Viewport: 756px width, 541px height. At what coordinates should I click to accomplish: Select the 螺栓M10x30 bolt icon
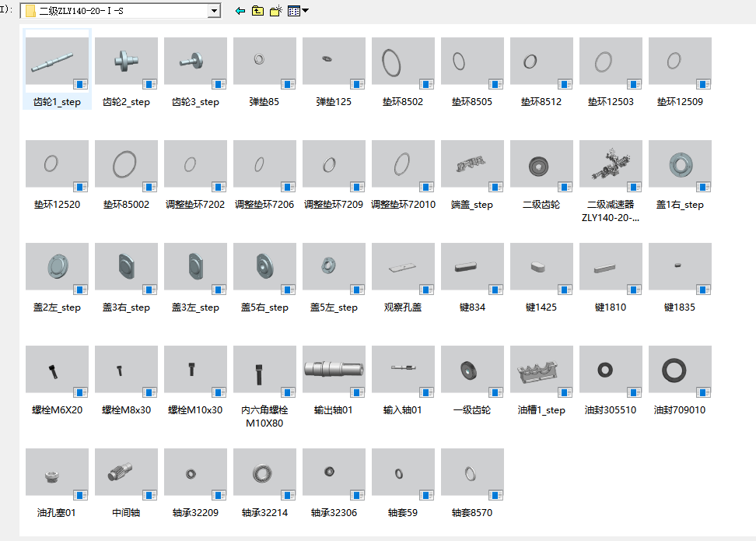click(x=195, y=372)
